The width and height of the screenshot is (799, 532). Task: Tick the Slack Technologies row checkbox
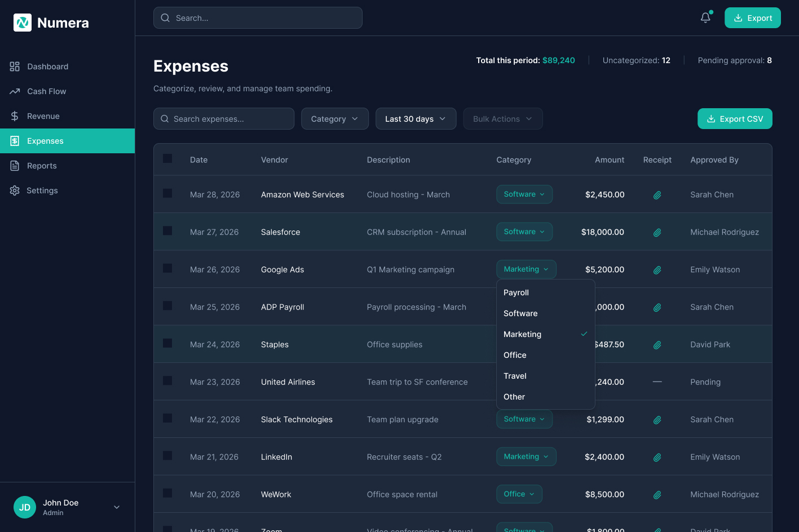tap(167, 418)
